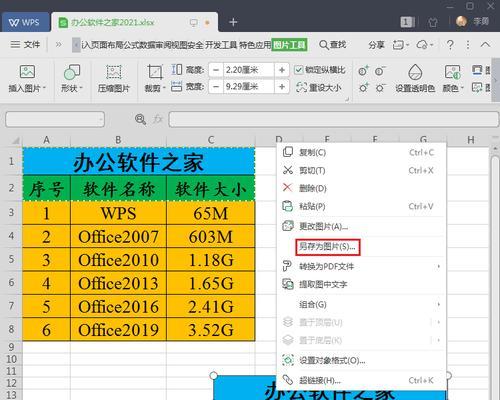The height and width of the screenshot is (400, 500).
Task: Switch to Picture Tools (图片工具) tab
Action: coord(289,45)
